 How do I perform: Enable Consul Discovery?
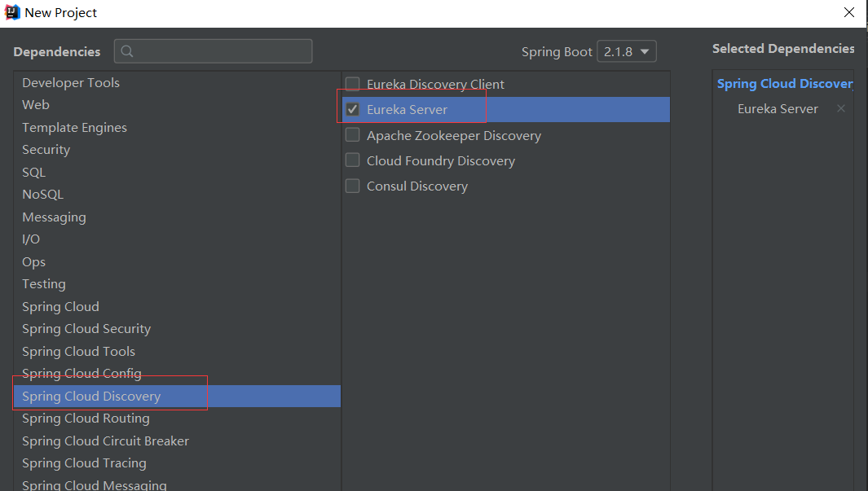pyautogui.click(x=352, y=186)
